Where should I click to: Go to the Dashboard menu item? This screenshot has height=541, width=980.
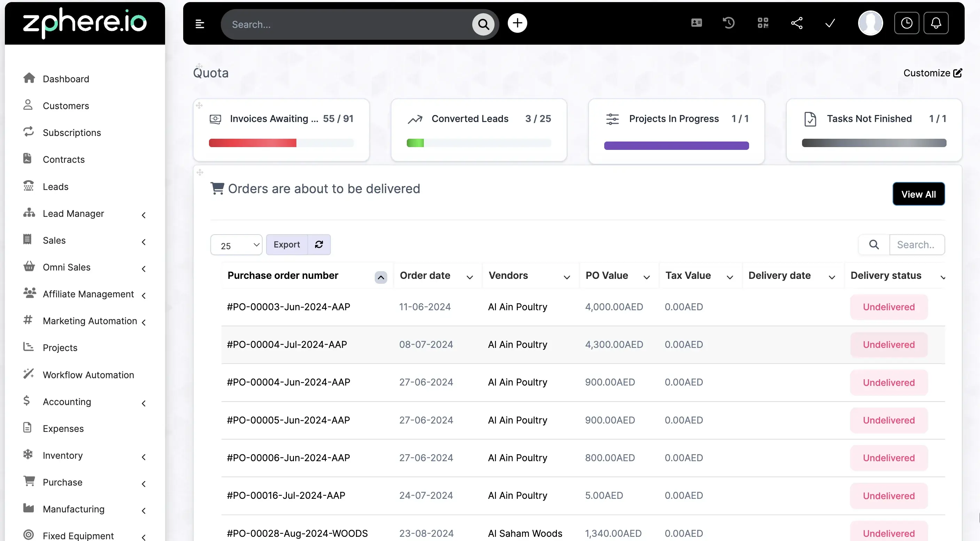65,79
